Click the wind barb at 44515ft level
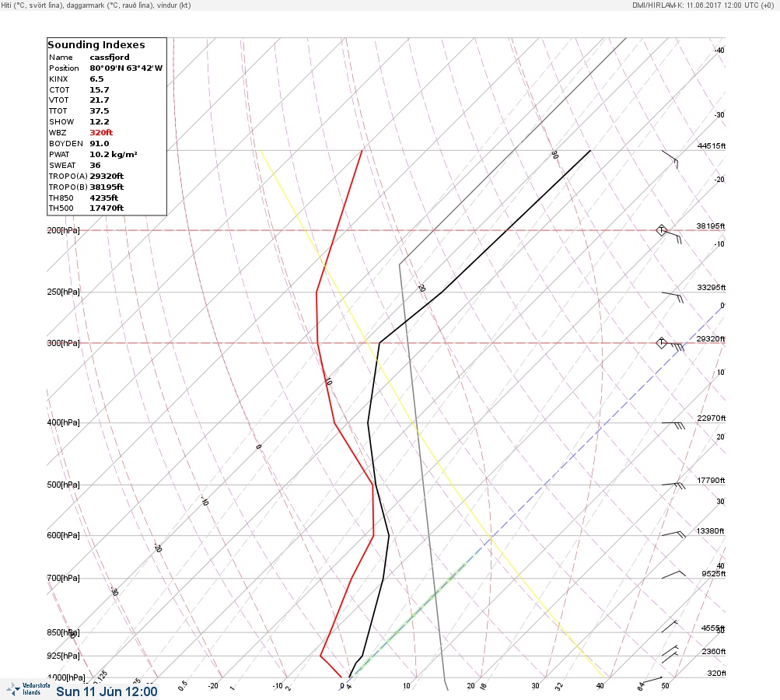This screenshot has height=700, width=780. [x=670, y=159]
